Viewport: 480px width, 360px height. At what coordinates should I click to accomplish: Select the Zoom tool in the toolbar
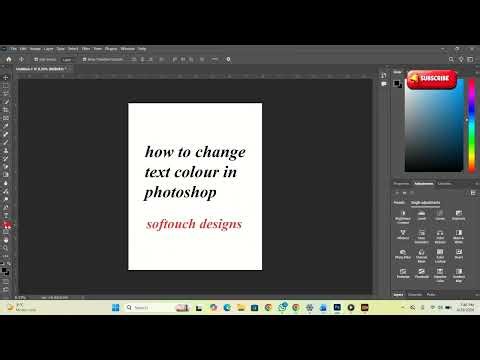[6, 248]
